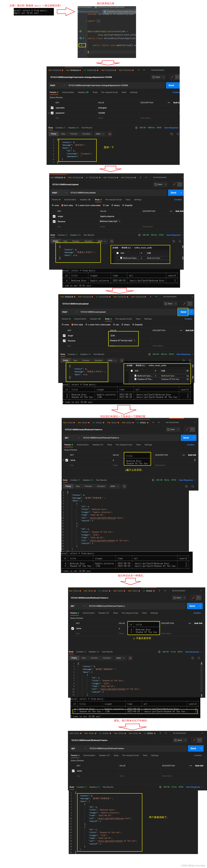
Task: Click Bulk Edit in first upload window
Action: pos(179,211)
